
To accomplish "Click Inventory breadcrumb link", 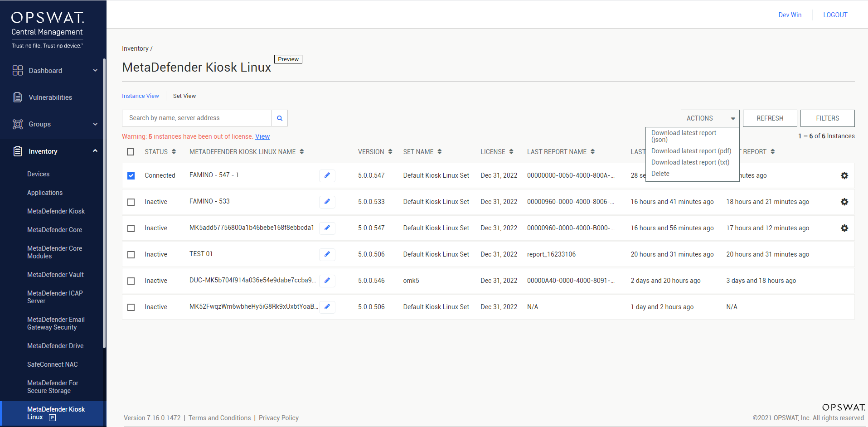I will coord(135,49).
